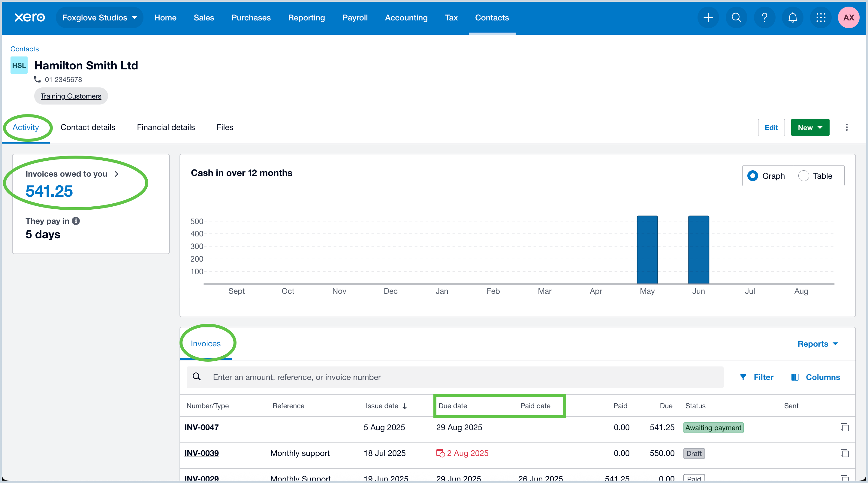Screen dimensions: 868x483
Task: Click the 541.25 amount owed
Action: (x=49, y=191)
